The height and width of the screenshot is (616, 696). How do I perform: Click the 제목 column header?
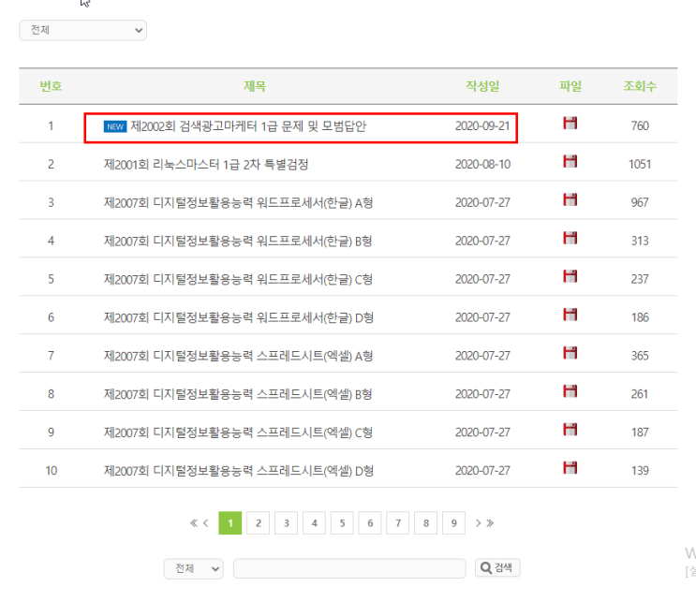[255, 86]
